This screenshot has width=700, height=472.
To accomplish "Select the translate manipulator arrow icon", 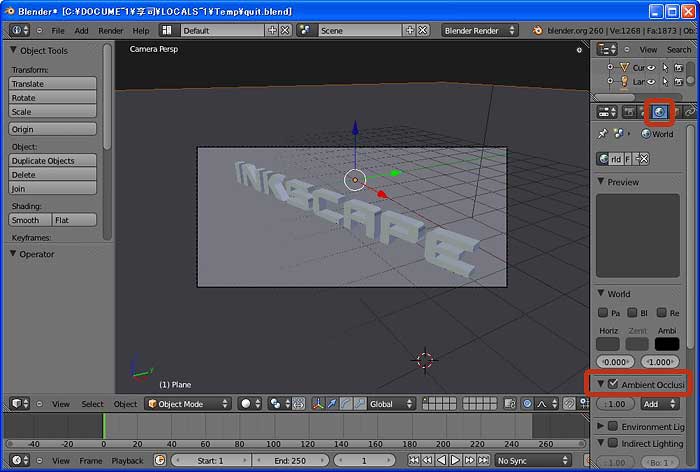I will [x=332, y=404].
